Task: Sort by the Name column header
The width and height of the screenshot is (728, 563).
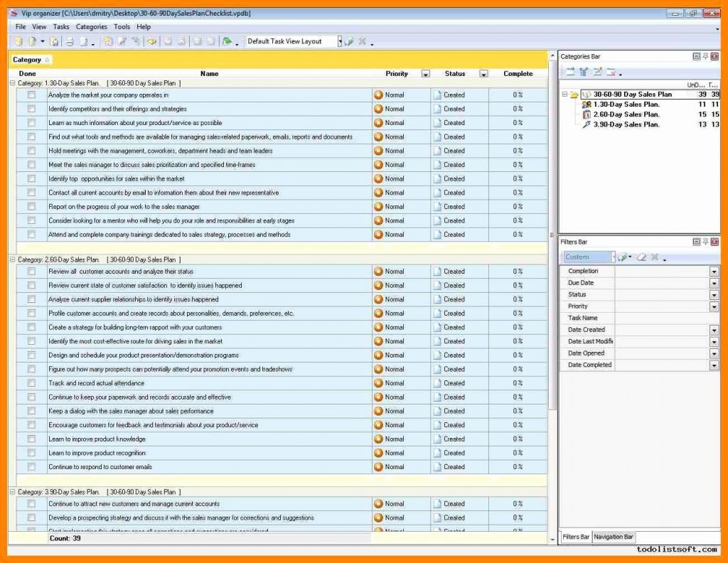Action: (209, 73)
